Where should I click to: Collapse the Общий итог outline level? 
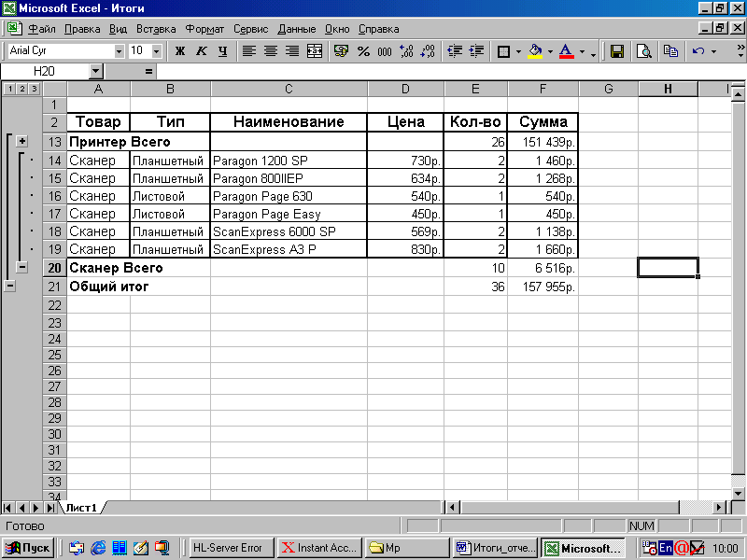click(10, 286)
